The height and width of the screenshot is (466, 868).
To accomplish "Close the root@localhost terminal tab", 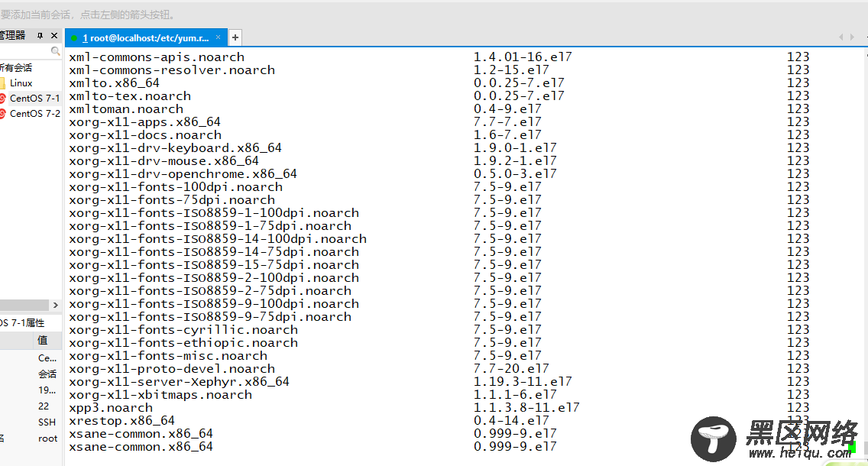I will point(218,37).
